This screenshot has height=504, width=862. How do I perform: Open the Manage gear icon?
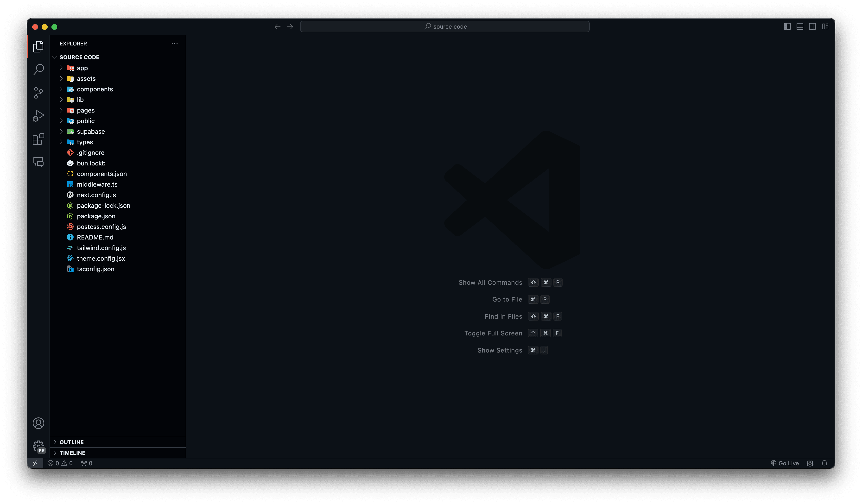click(38, 446)
